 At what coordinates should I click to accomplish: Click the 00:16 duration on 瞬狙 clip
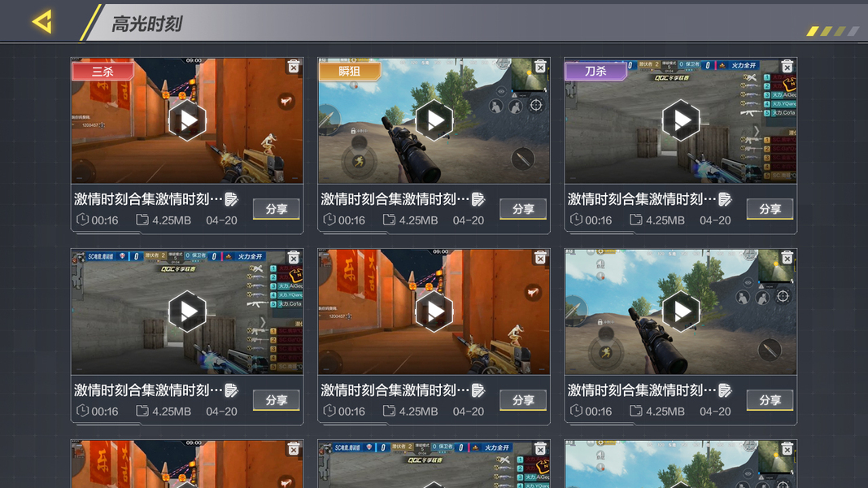[351, 220]
